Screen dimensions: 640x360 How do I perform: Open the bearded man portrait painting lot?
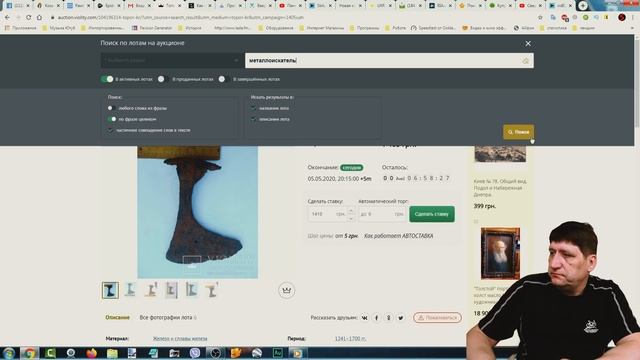500,253
